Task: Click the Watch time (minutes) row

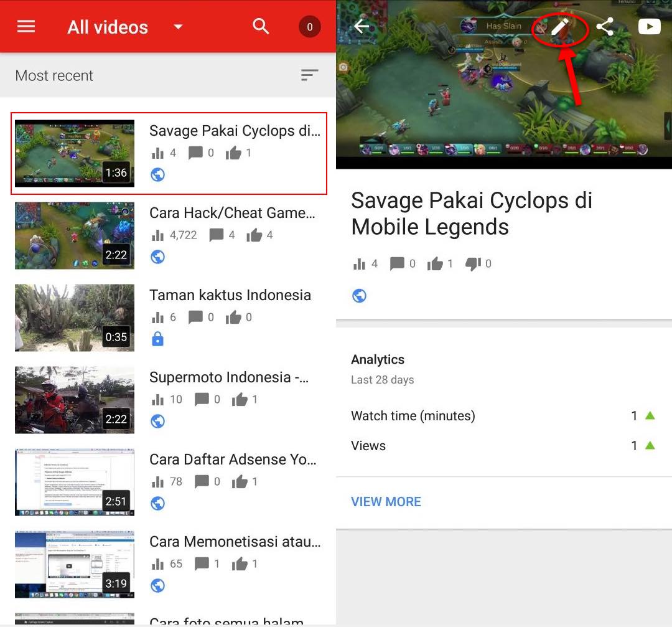Action: click(503, 415)
